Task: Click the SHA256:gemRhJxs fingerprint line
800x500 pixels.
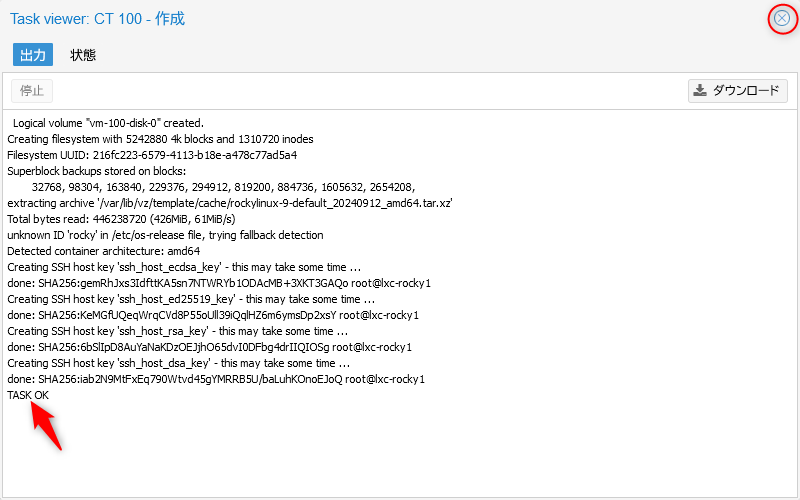Action: point(219,283)
